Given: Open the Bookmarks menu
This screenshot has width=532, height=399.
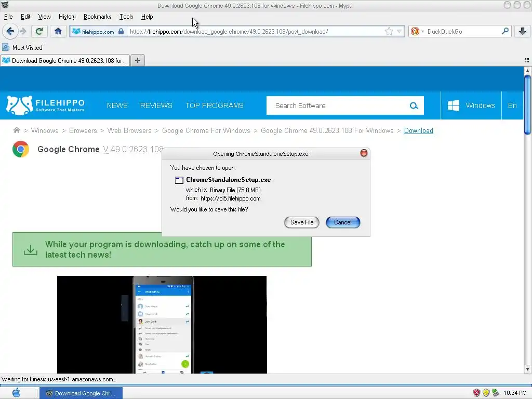Looking at the screenshot, I should [97, 17].
